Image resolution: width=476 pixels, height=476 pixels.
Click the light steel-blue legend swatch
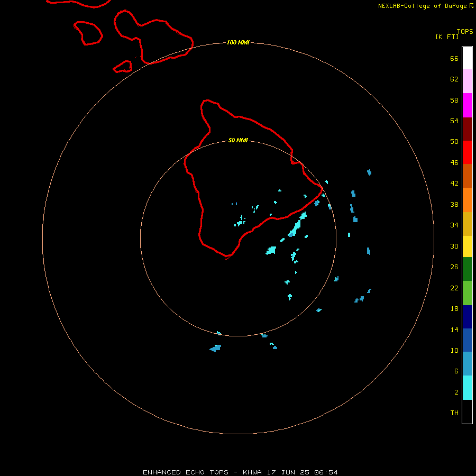[467, 364]
